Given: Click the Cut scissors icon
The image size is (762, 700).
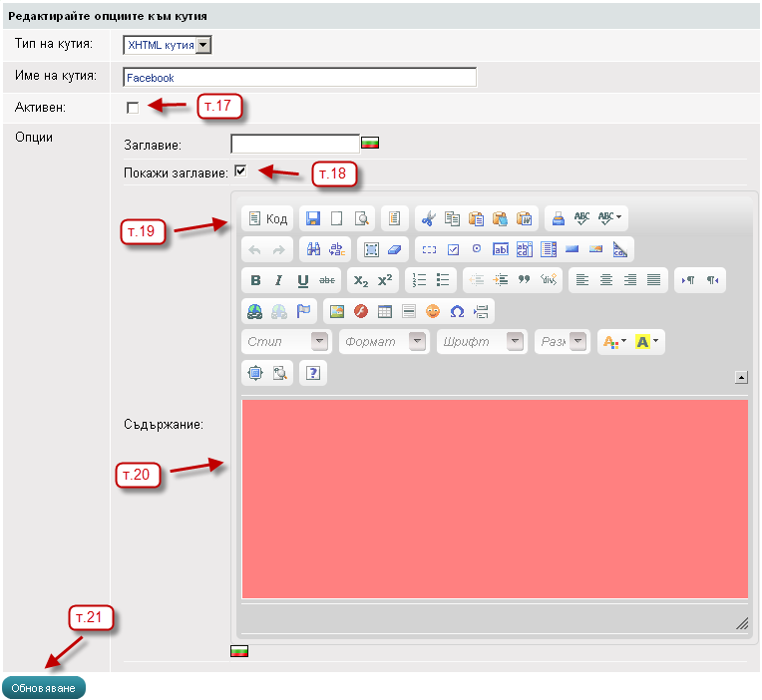Looking at the screenshot, I should point(428,218).
